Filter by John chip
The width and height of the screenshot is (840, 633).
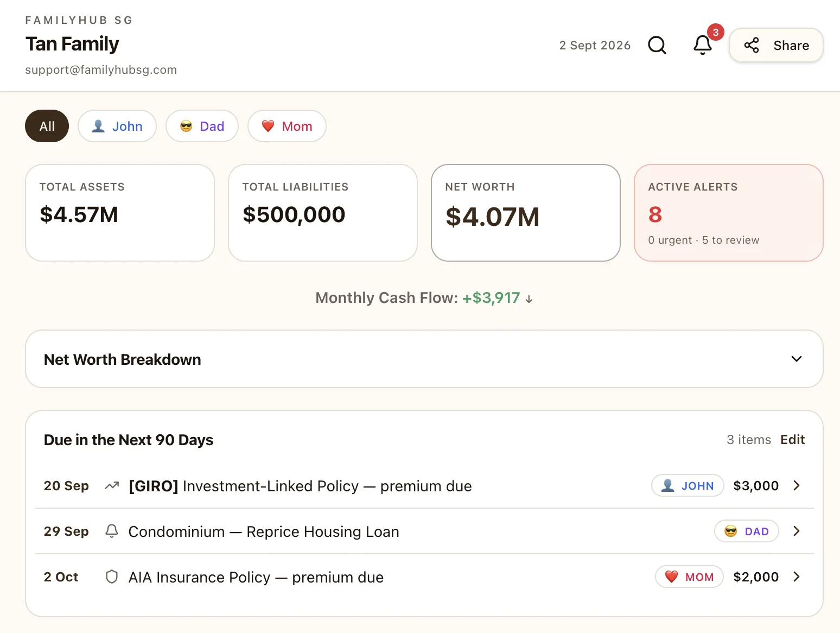click(x=117, y=126)
